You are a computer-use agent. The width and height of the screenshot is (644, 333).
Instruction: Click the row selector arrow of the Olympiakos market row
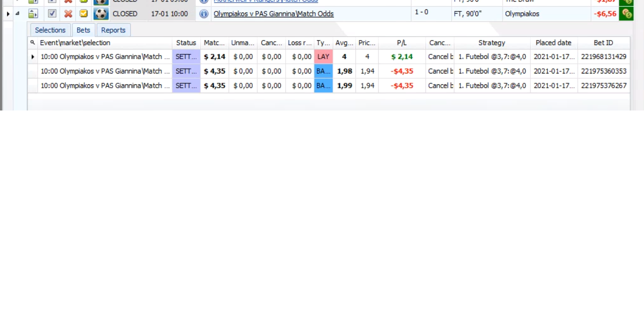point(8,14)
